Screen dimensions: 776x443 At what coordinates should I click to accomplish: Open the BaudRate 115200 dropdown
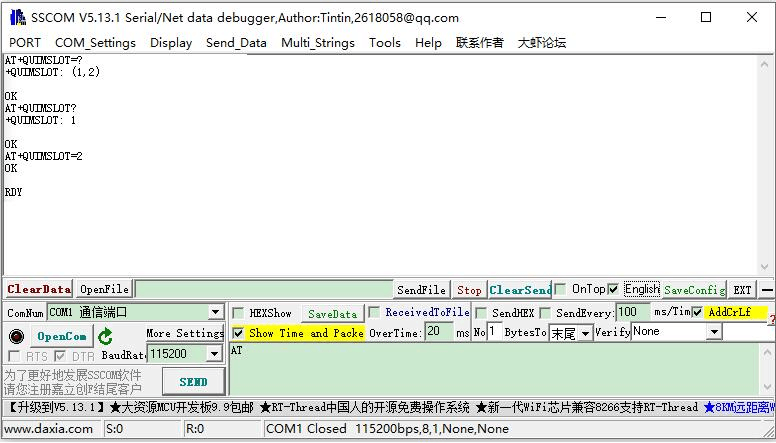pos(214,354)
